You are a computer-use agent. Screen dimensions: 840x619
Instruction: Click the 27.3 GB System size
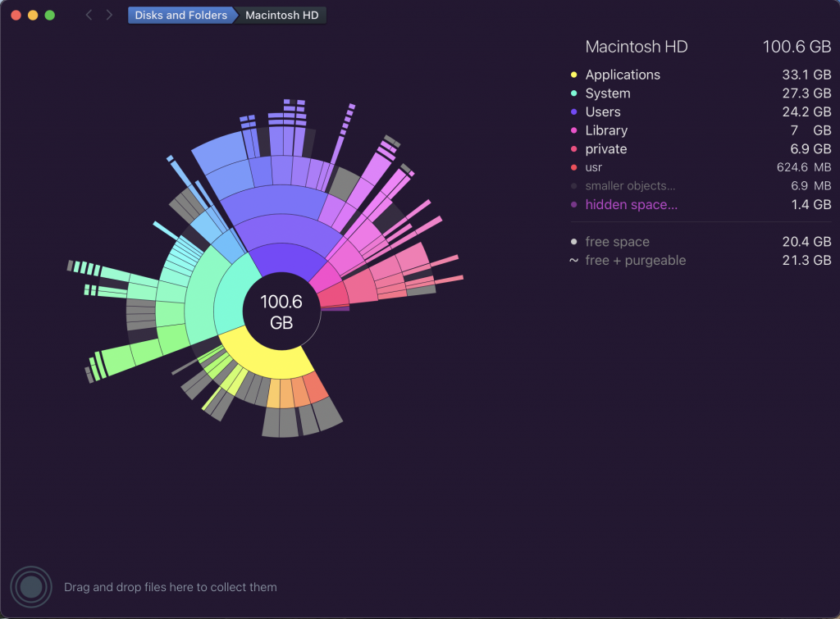807,93
